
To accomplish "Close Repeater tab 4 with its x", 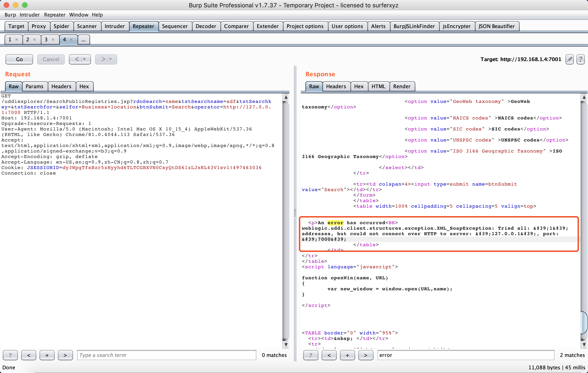I will (71, 40).
